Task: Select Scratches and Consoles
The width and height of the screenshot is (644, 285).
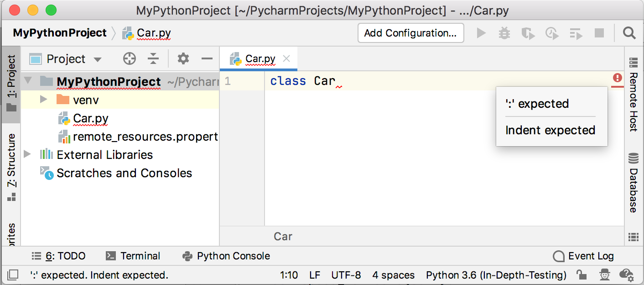Action: [124, 173]
